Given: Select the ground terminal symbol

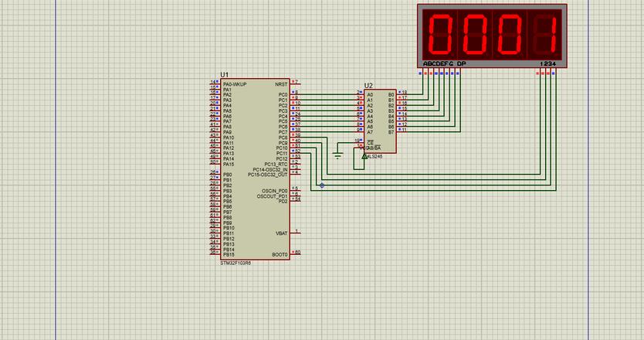Looking at the screenshot, I should point(337,155).
